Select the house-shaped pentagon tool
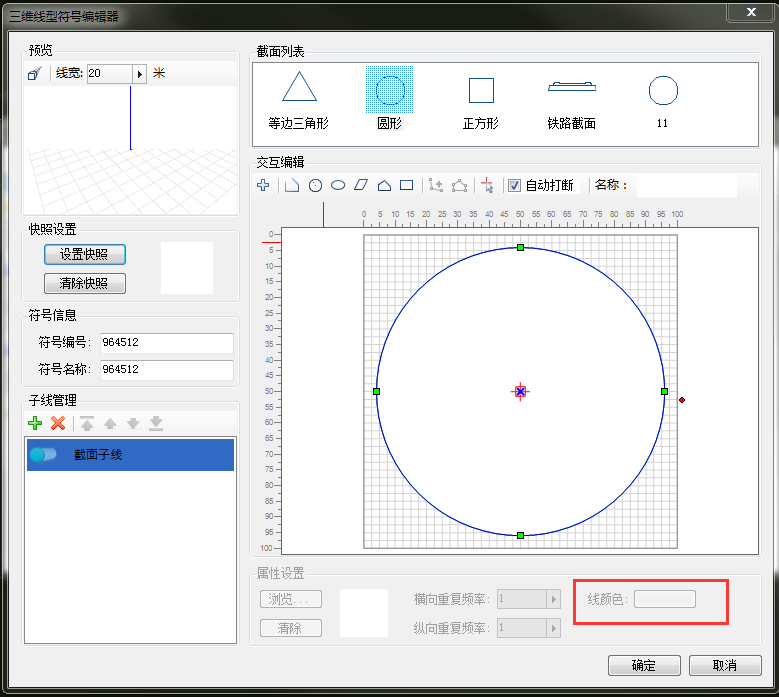 tap(384, 185)
